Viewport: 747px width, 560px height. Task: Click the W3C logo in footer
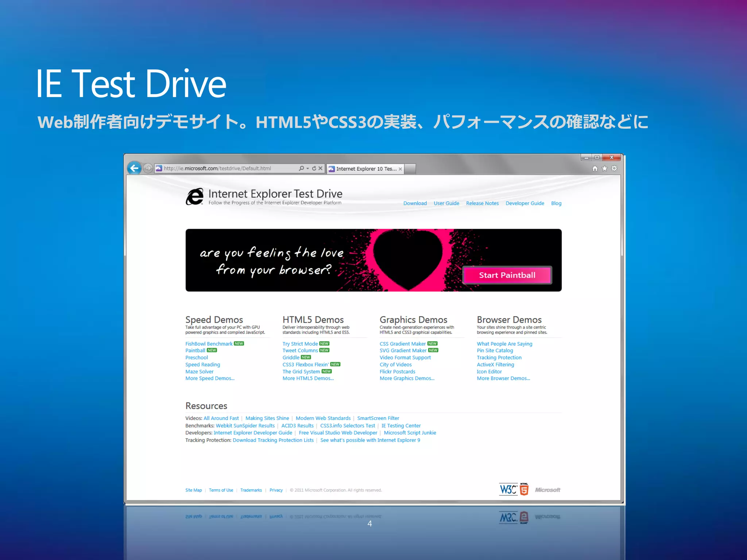508,489
